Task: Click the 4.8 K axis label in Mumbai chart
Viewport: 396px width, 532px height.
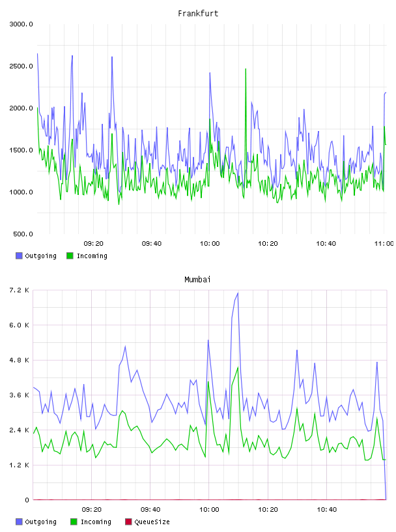Action: (20, 361)
